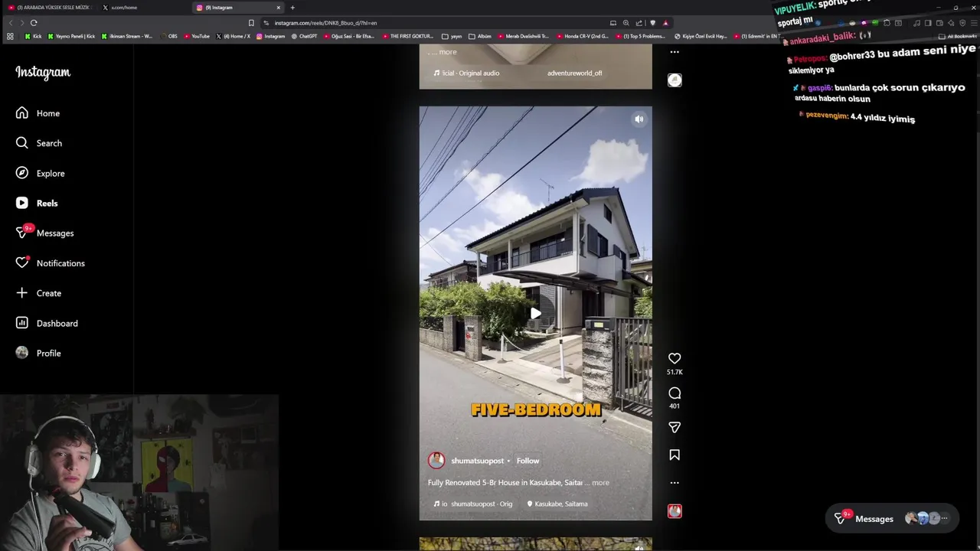Like the five-bedroom house reel

(675, 358)
